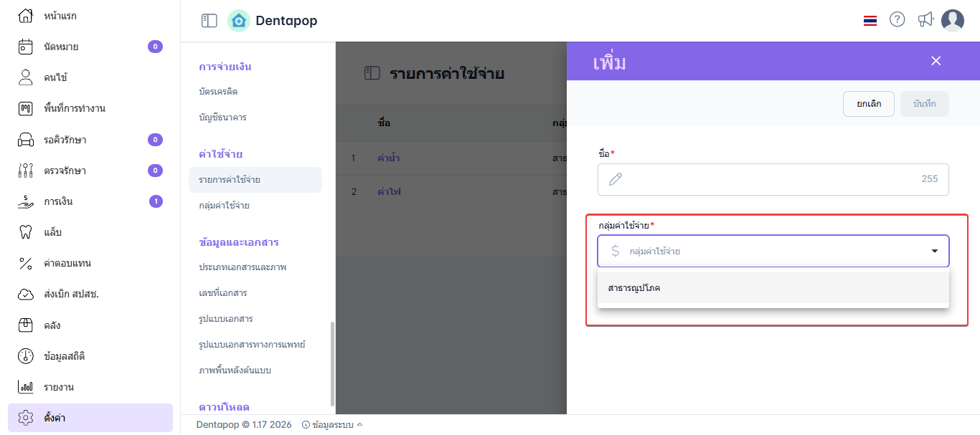Close the เพิ่ม panel with X
Screen dimensions: 980x435
coord(936,61)
